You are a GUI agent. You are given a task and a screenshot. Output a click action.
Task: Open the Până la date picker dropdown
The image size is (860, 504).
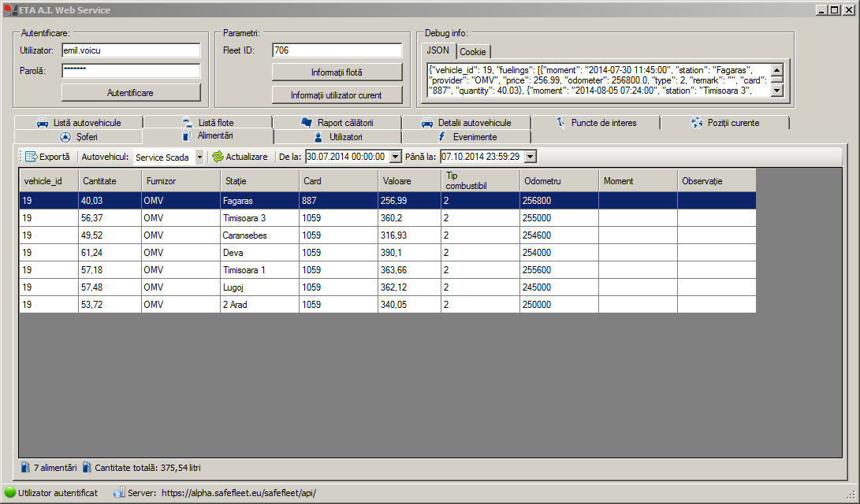530,157
